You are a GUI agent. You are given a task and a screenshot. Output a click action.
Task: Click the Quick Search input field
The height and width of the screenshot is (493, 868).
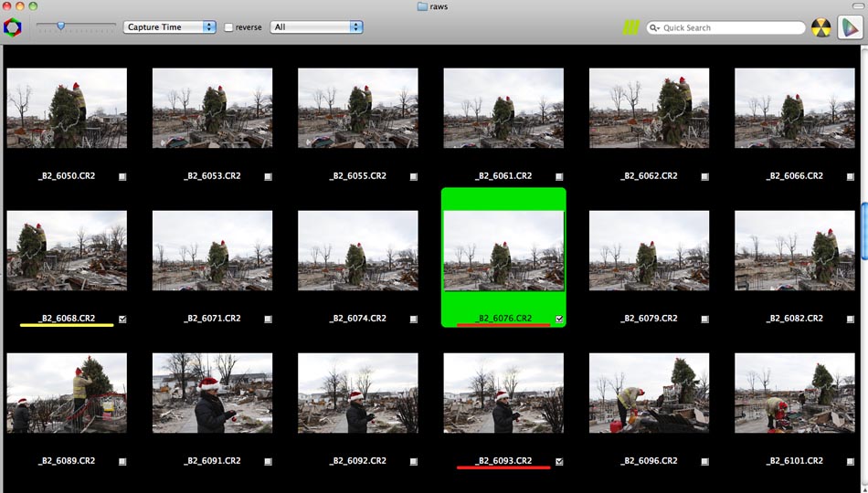coord(725,27)
